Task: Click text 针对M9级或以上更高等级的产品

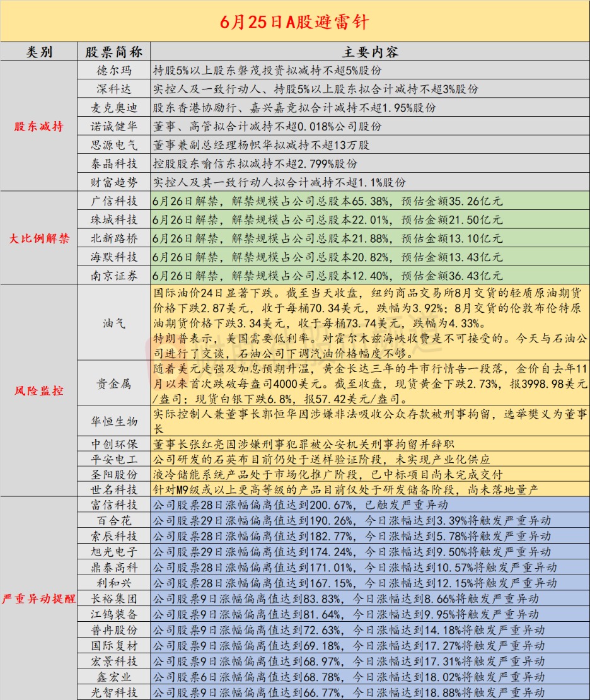Action: (x=346, y=490)
